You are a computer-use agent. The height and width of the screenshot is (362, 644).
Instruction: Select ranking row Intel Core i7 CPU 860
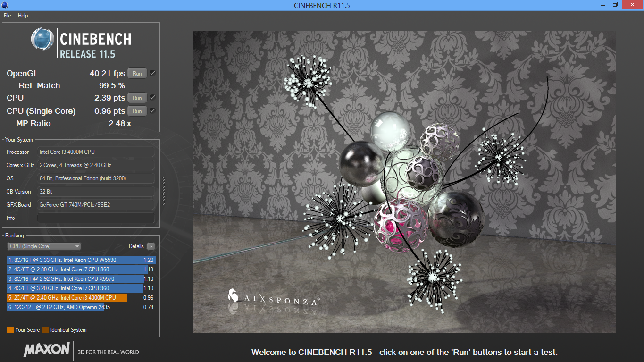click(x=81, y=269)
